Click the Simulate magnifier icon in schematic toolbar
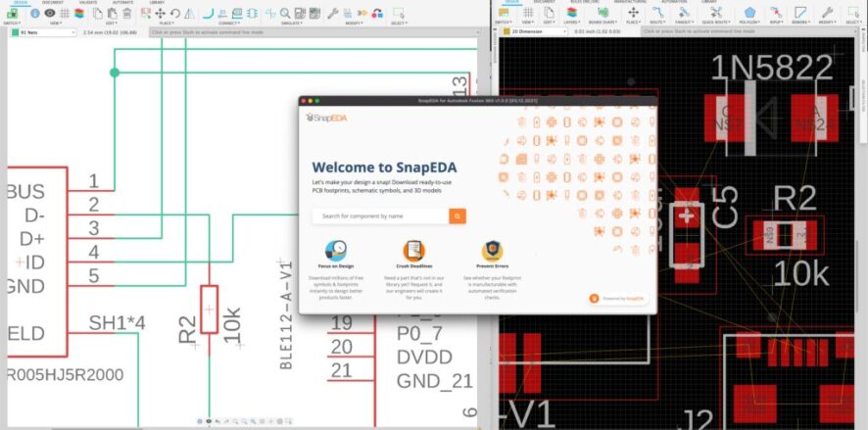Screen dimensions: 868x430 (x=285, y=13)
